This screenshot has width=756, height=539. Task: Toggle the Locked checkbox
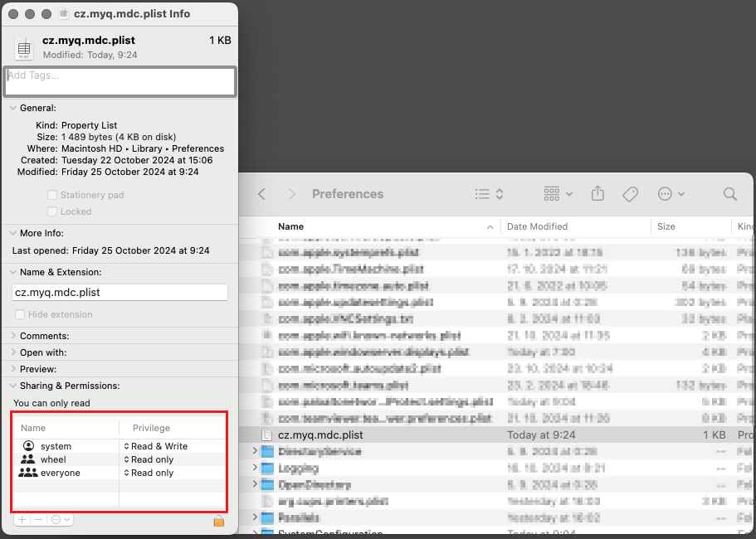click(x=53, y=211)
